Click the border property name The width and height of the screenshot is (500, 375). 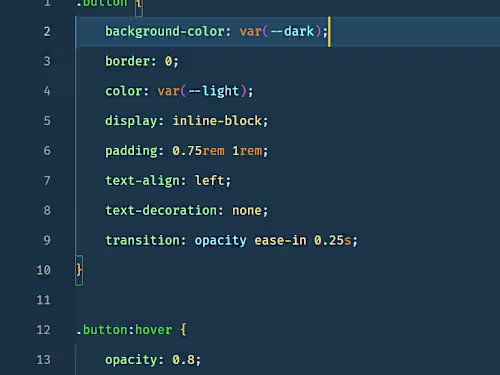point(127,61)
